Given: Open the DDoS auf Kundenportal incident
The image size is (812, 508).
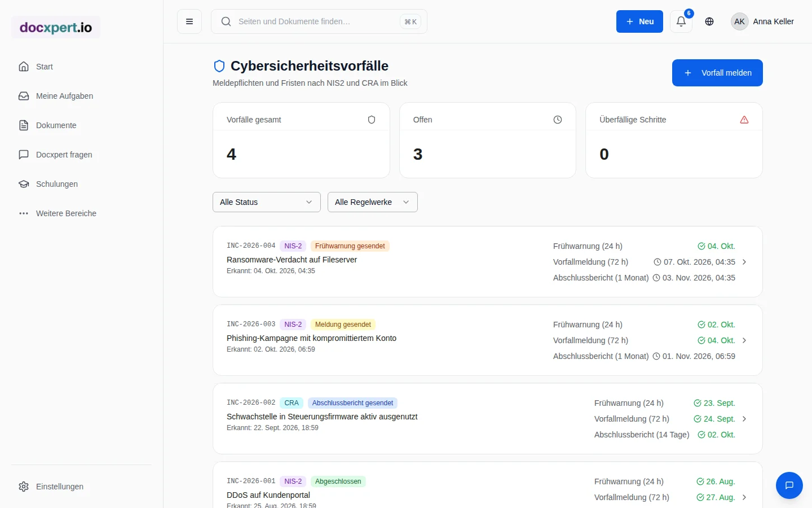Looking at the screenshot, I should (x=268, y=495).
